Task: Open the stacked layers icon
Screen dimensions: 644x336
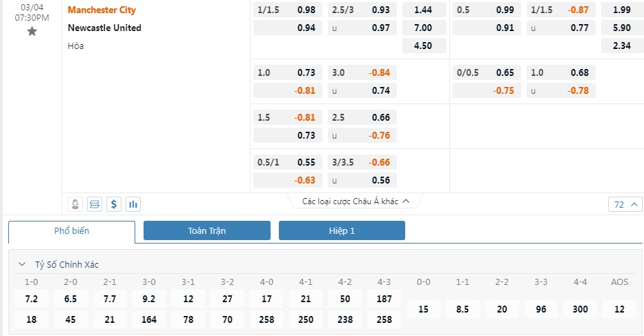Action: [95, 204]
